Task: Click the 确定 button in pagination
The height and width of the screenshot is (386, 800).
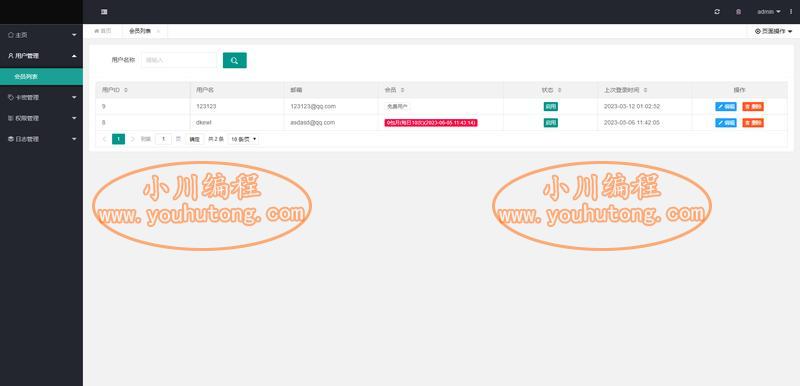Action: tap(194, 139)
